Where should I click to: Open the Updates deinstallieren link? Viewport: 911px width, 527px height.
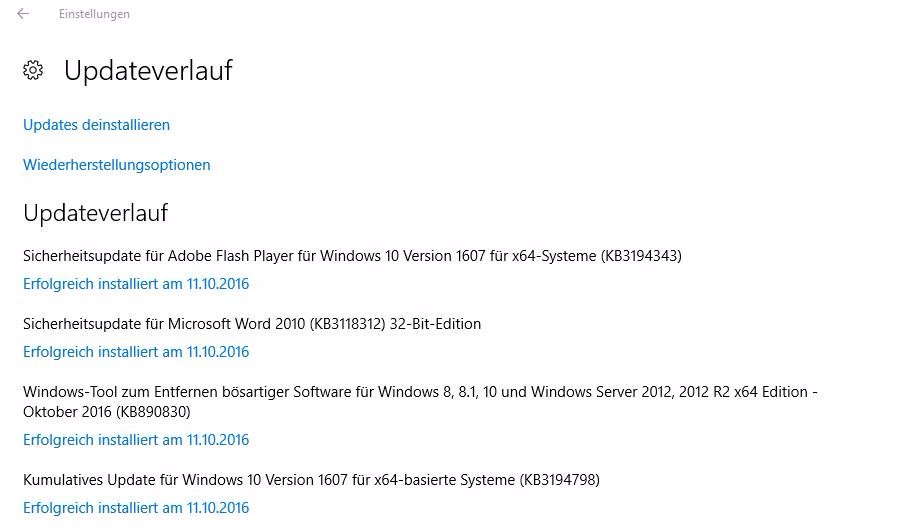(x=96, y=125)
